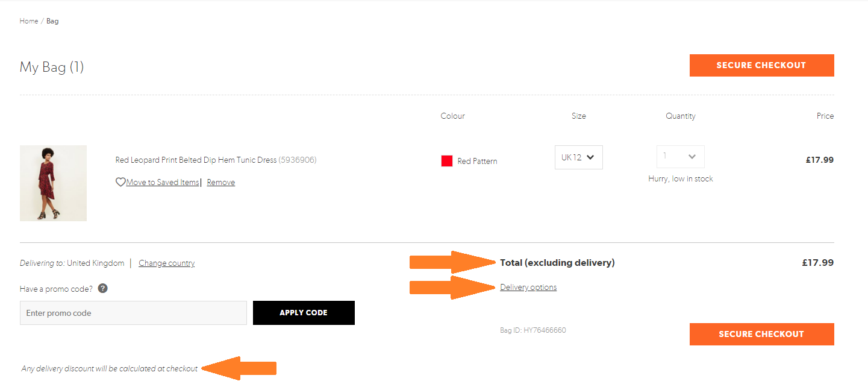Viewport: 868px width, 384px height.
Task: Select the Bag breadcrumb item
Action: coord(52,21)
